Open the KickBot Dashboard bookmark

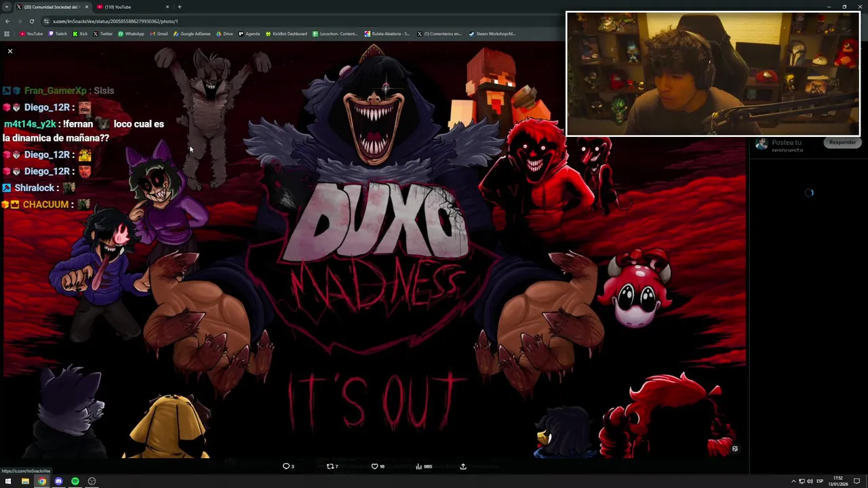point(286,34)
